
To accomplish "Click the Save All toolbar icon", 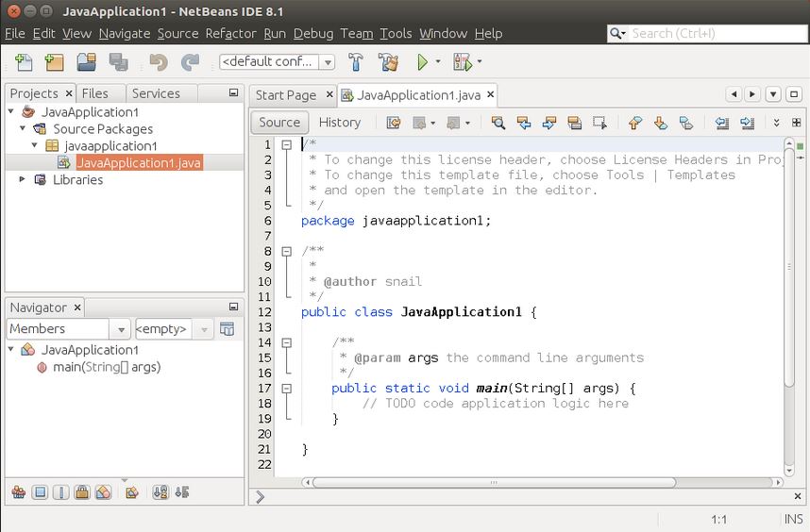I will 118,62.
